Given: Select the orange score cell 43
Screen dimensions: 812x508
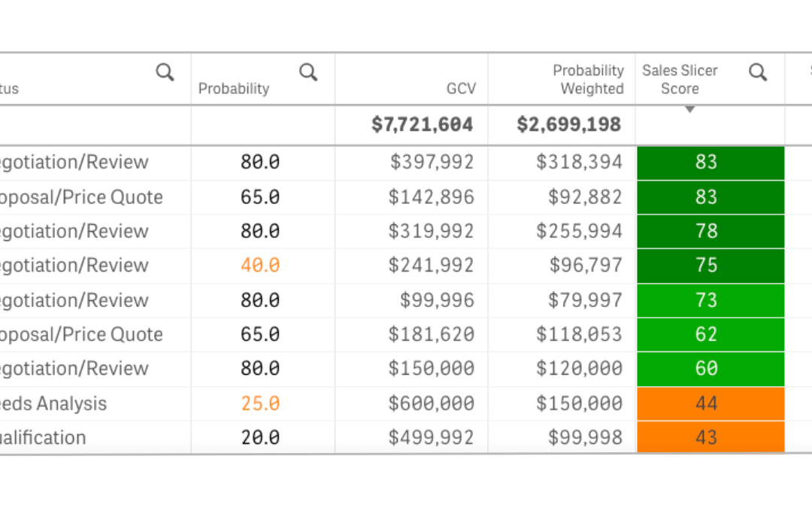Looking at the screenshot, I should coord(706,437).
